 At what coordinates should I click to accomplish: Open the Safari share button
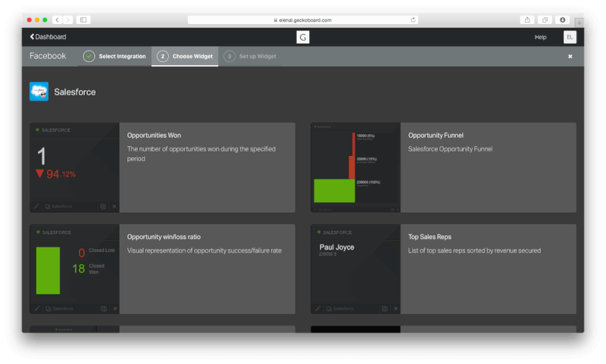527,20
